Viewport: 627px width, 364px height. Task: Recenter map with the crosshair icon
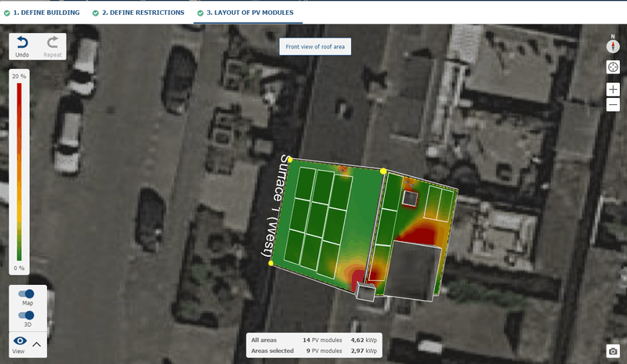coord(613,67)
